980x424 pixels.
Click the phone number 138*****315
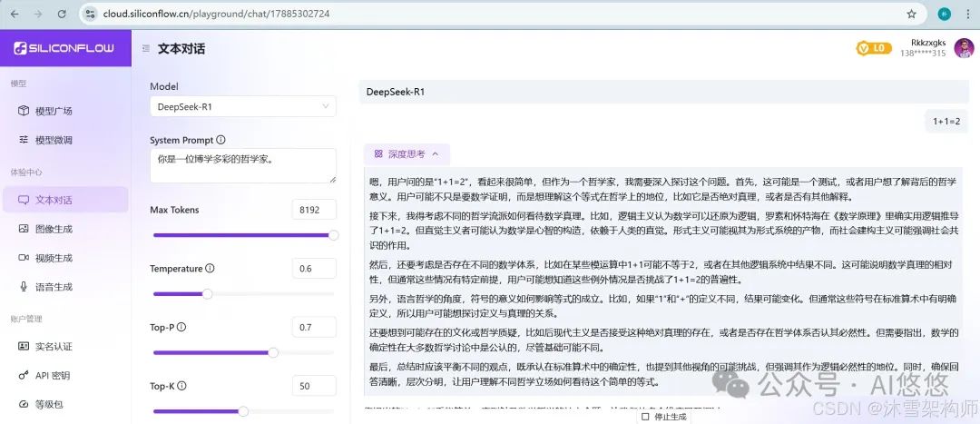click(x=923, y=54)
